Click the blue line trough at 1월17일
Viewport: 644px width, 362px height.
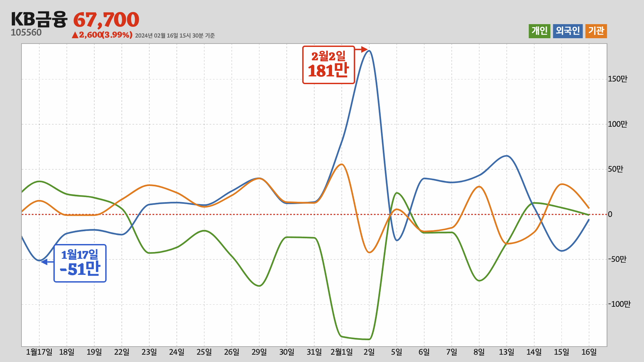tap(40, 260)
